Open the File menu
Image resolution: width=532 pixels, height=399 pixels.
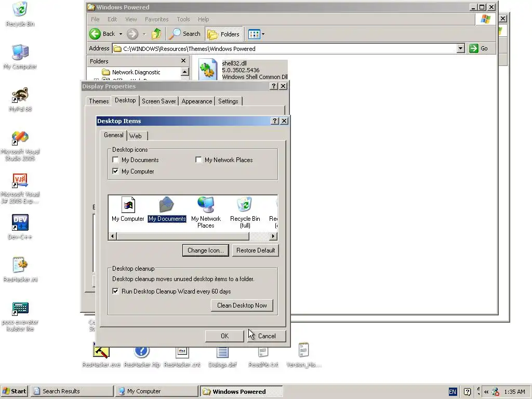pyautogui.click(x=96, y=19)
